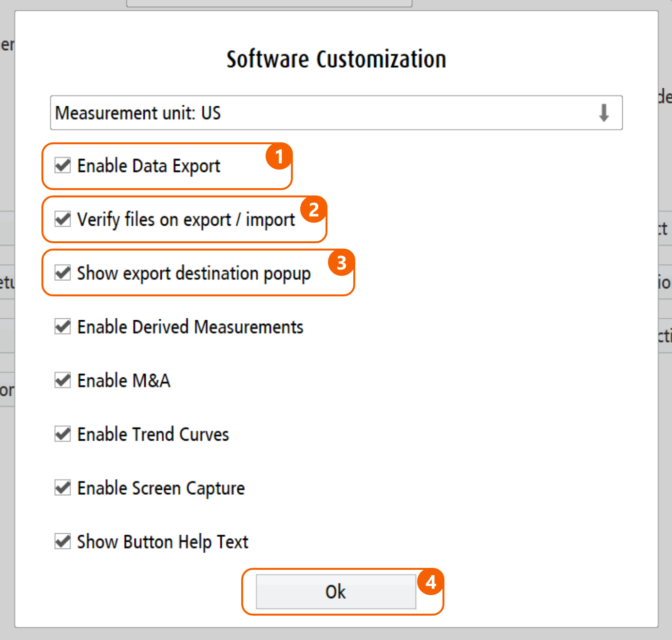Click the orange number 1 marker
This screenshot has height=640, width=672.
click(279, 156)
